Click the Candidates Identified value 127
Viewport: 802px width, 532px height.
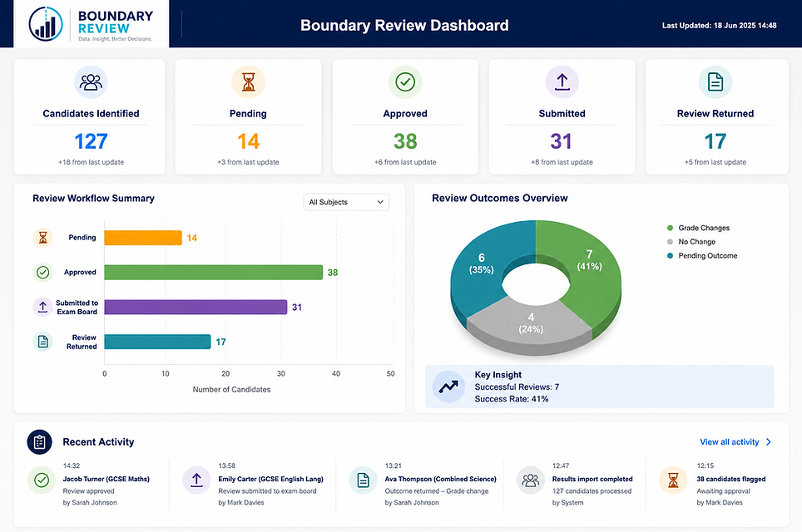tap(91, 141)
